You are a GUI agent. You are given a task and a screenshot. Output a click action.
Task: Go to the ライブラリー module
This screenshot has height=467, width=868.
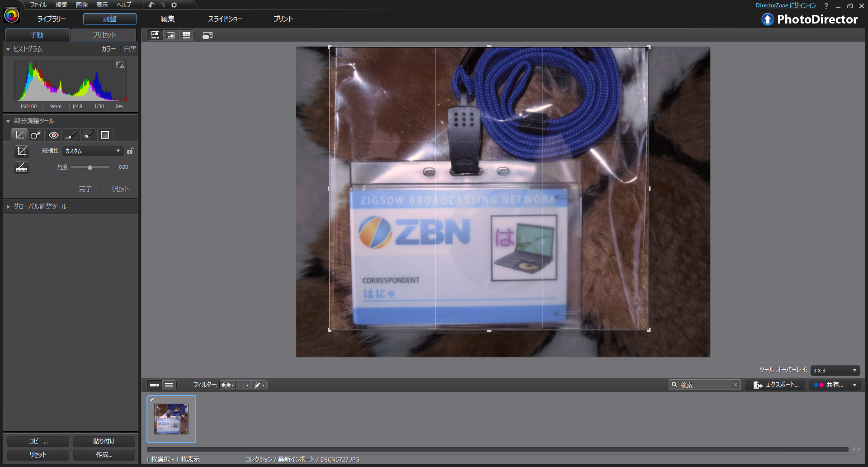(x=52, y=19)
